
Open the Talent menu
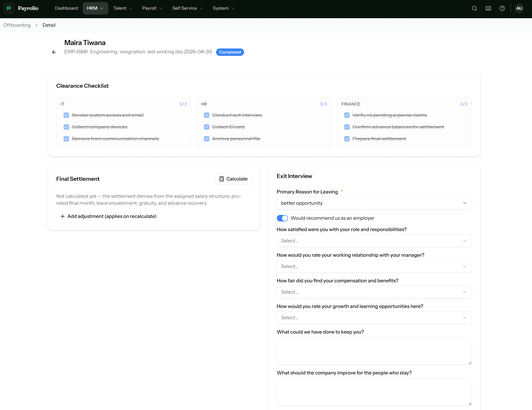coord(122,8)
